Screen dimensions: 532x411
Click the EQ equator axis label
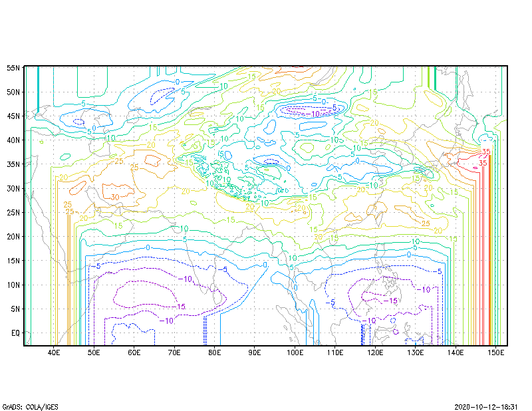pos(15,333)
